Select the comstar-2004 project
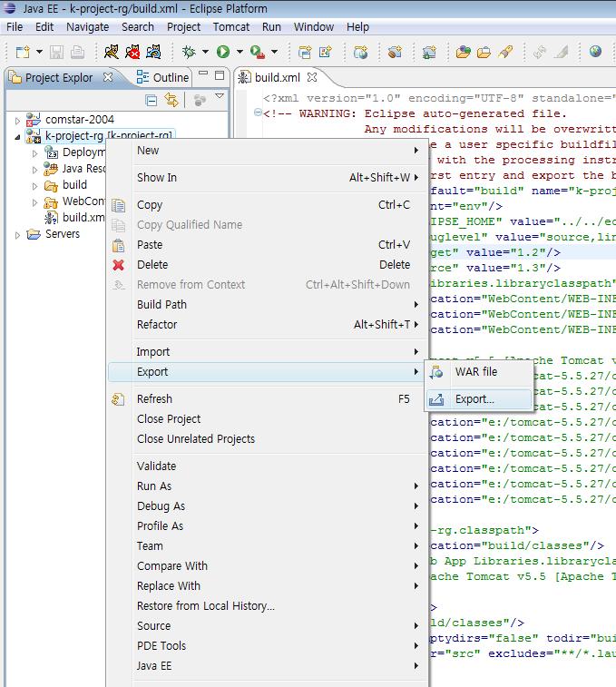Viewport: 616px width, 687px height. pyautogui.click(x=71, y=119)
